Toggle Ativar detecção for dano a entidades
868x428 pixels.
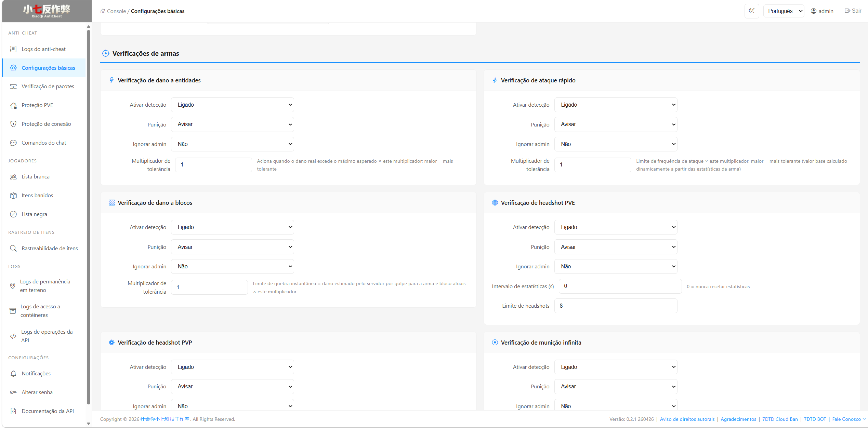pos(232,105)
